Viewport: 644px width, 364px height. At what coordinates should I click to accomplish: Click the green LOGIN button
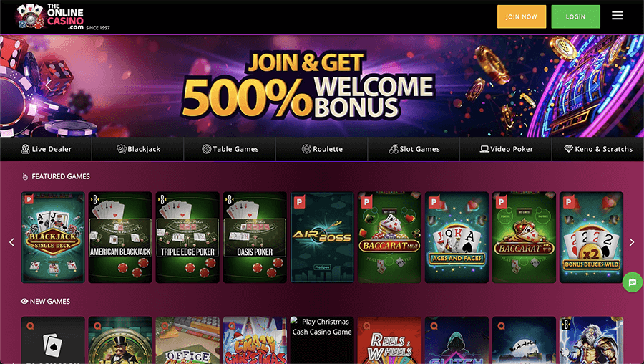(x=575, y=16)
